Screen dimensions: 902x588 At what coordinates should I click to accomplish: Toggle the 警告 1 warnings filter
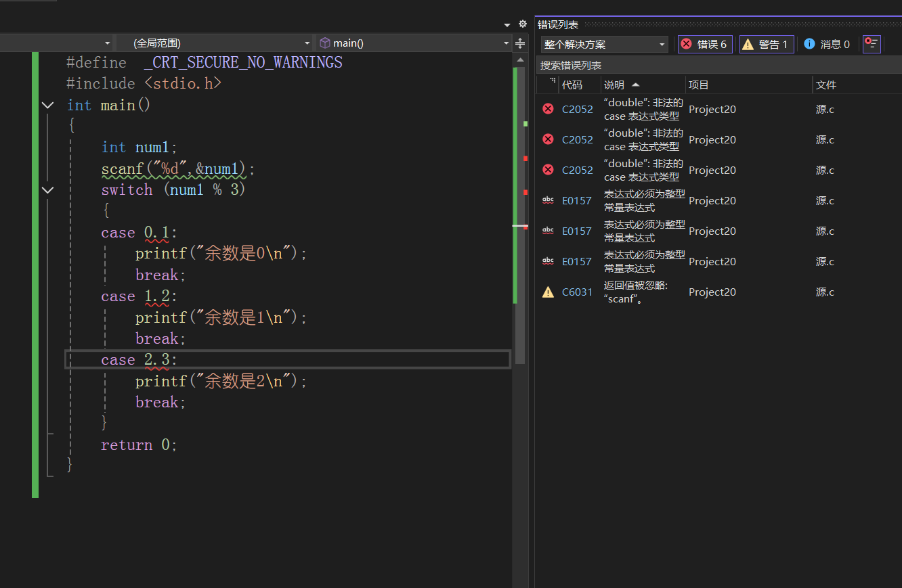click(x=767, y=44)
